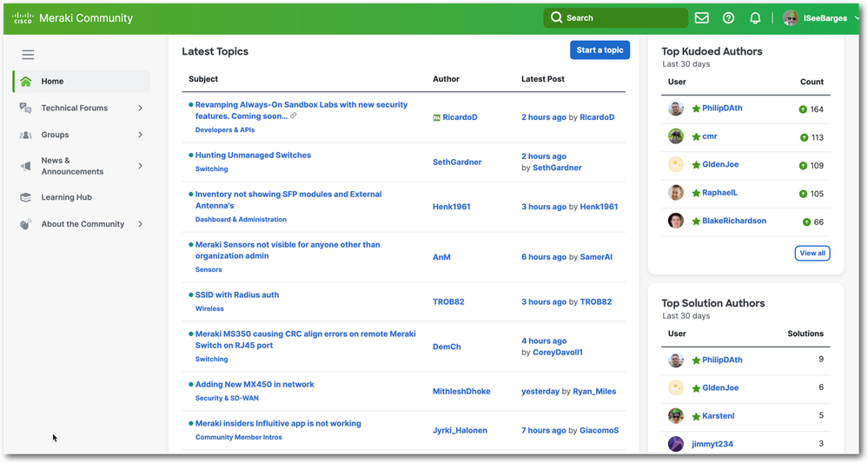Click the Meraki Community title

[86, 18]
